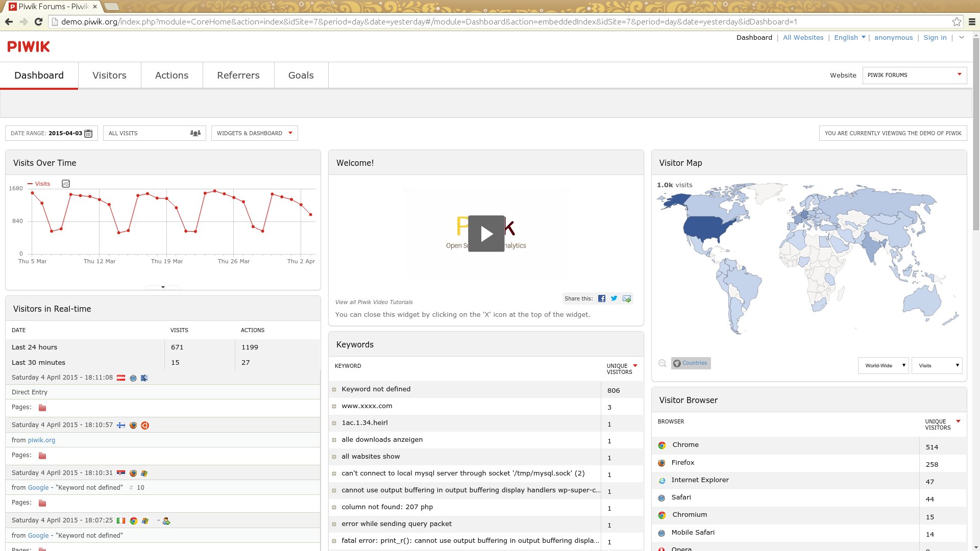
Task: Bookmark the page with the star icon
Action: tap(957, 22)
